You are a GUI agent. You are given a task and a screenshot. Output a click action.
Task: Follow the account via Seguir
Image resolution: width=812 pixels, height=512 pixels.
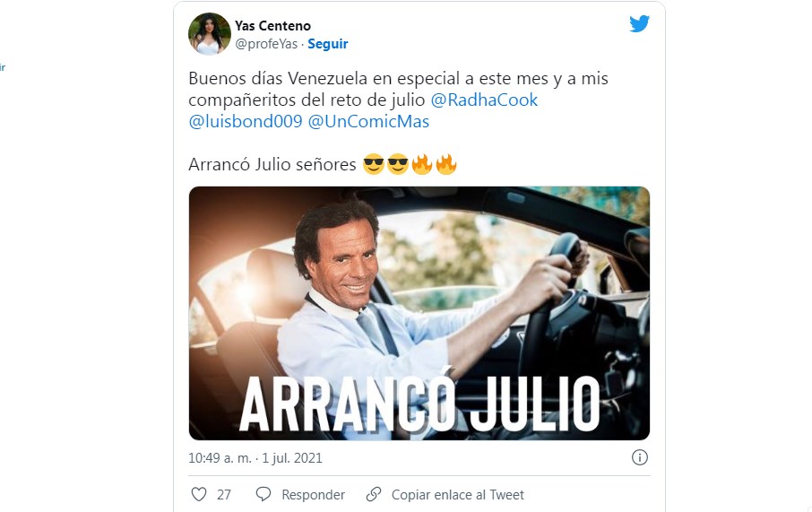click(x=328, y=44)
